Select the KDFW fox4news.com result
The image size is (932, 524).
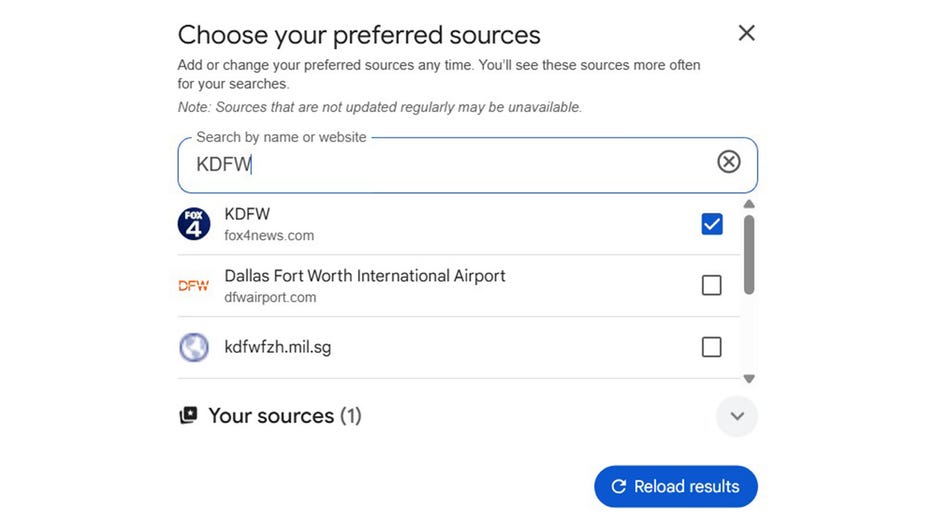coord(269,224)
